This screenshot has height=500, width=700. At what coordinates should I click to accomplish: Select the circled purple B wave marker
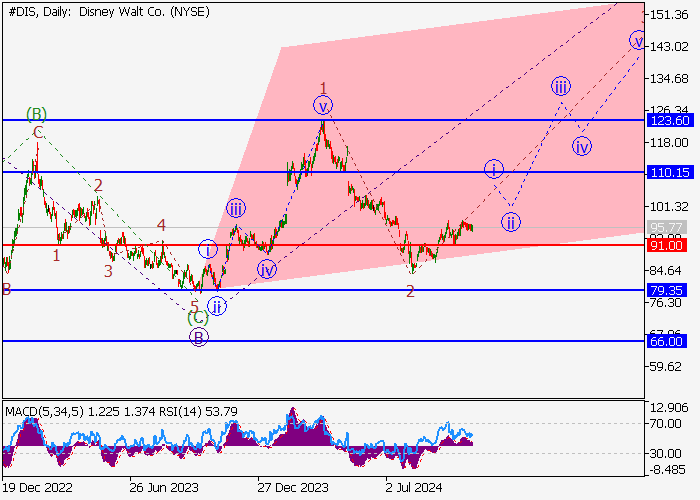click(x=199, y=338)
